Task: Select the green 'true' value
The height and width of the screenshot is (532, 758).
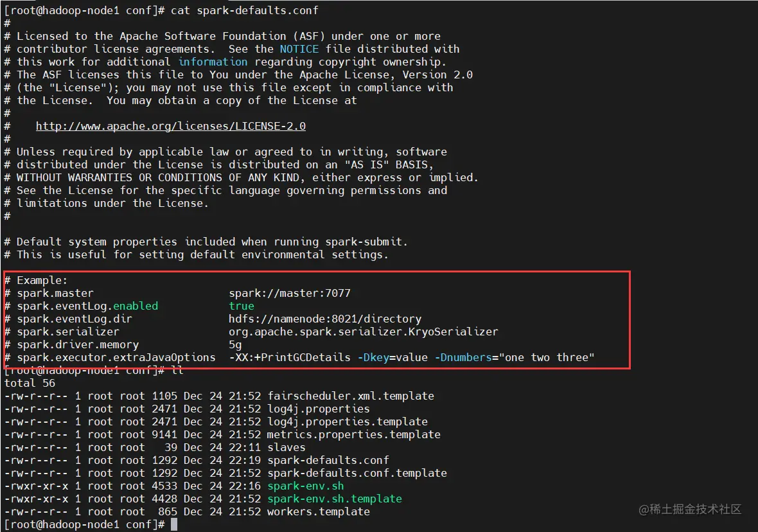Action: [x=242, y=306]
